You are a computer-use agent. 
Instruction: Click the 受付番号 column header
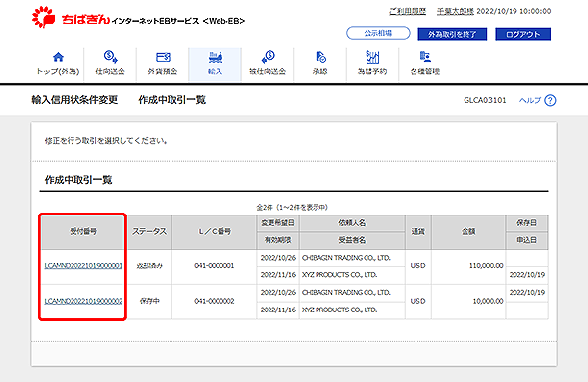[x=83, y=232]
